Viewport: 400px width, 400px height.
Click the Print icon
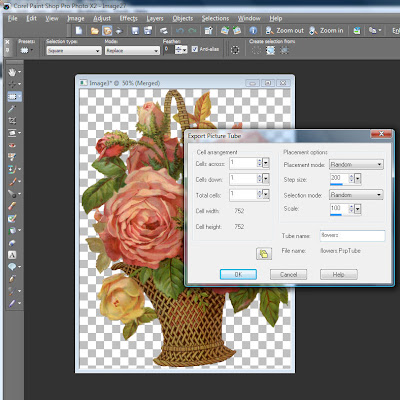(x=164, y=31)
